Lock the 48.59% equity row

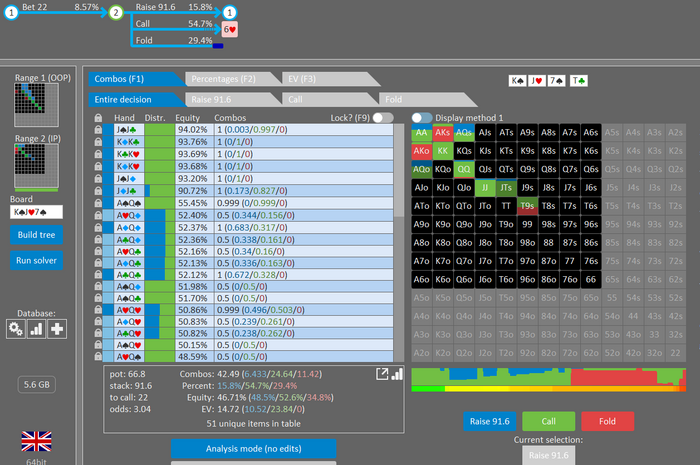pos(98,357)
